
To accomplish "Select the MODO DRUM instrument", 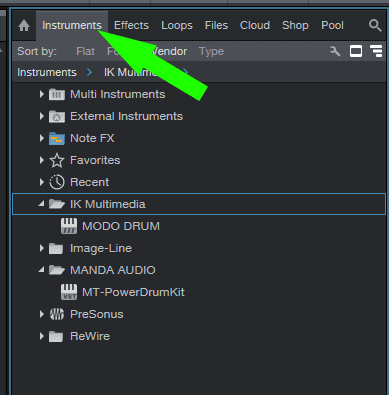I will [121, 226].
